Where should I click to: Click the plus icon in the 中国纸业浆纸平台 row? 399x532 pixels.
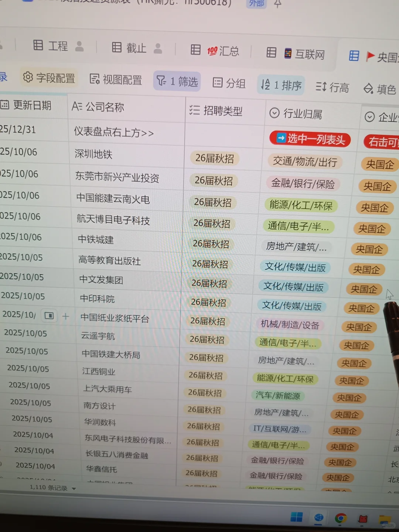66,316
